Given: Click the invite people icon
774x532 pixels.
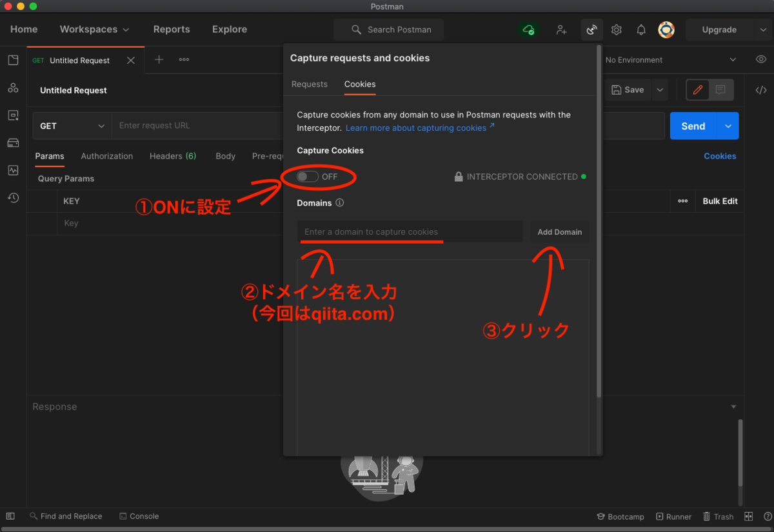Looking at the screenshot, I should click(562, 30).
